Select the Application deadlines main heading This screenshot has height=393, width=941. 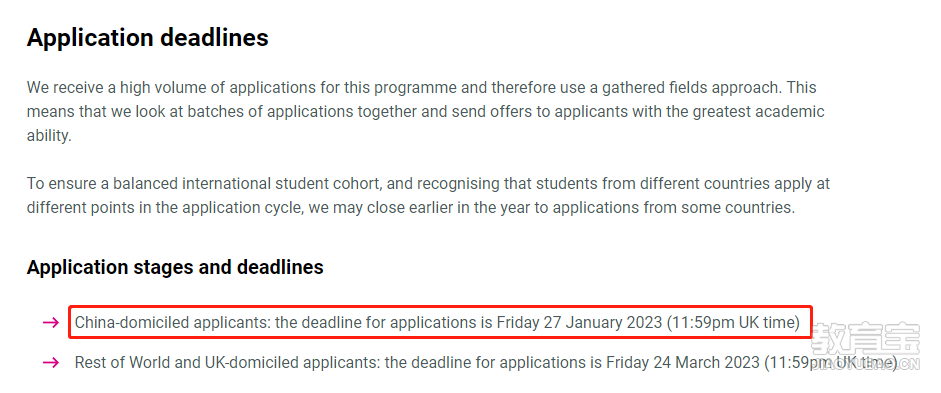148,38
